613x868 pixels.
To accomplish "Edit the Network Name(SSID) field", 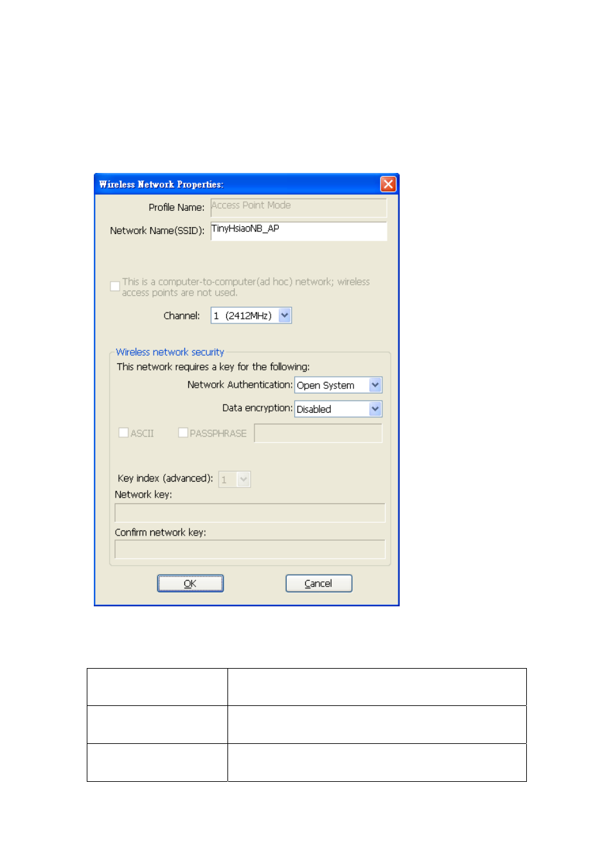I will 299,231.
